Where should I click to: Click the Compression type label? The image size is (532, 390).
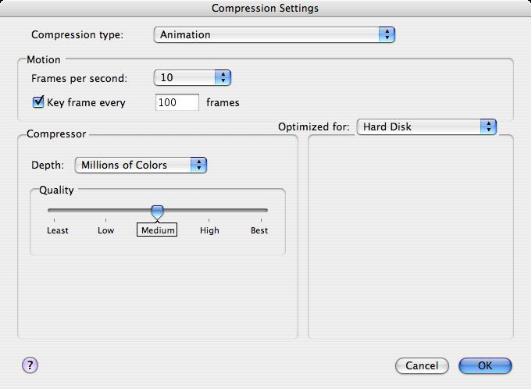(x=77, y=35)
